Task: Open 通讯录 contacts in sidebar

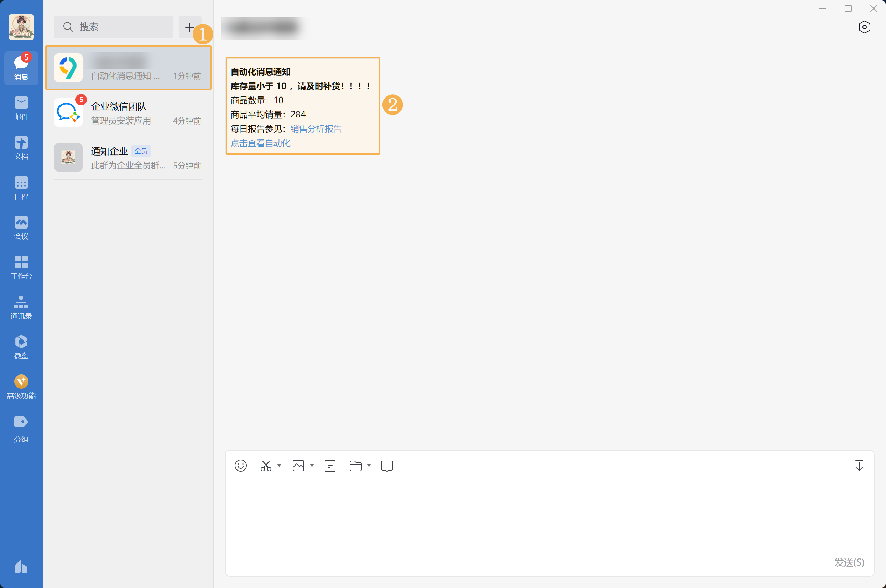Action: click(21, 308)
